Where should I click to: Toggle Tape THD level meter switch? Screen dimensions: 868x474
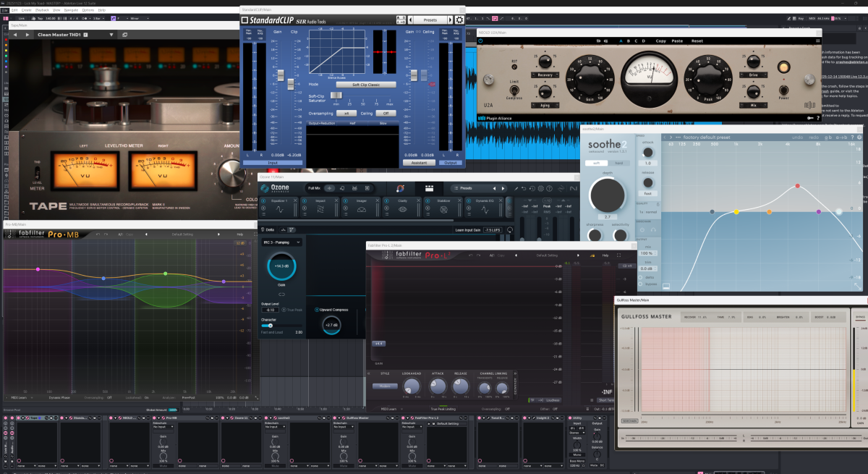pos(38,173)
